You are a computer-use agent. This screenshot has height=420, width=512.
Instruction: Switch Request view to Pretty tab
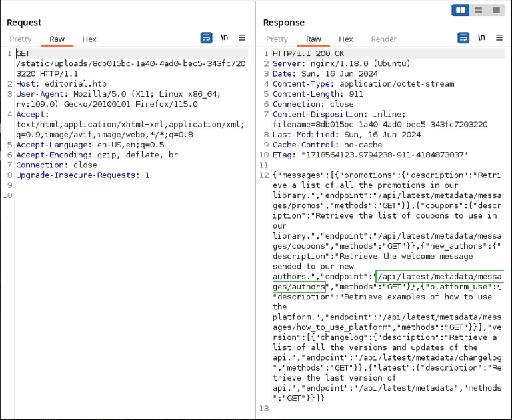tap(21, 39)
